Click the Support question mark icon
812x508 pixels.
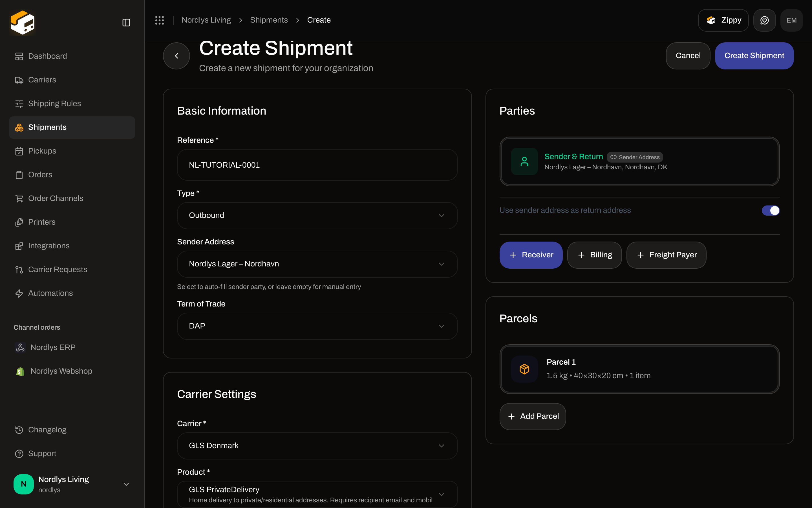pos(19,454)
